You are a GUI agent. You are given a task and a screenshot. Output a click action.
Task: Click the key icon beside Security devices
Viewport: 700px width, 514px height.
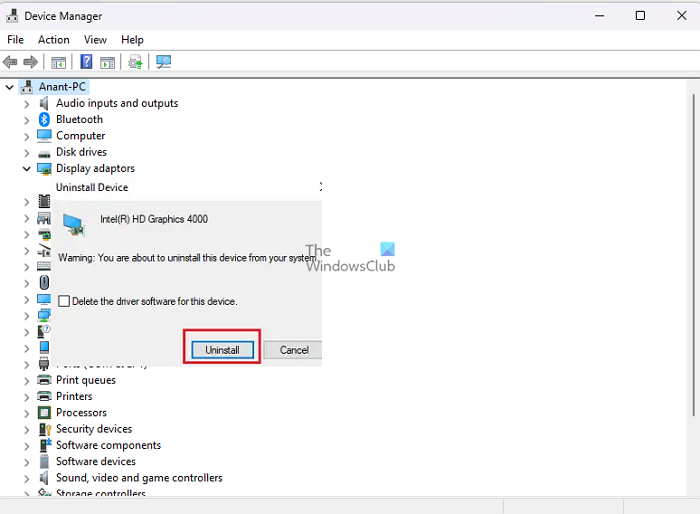click(45, 429)
